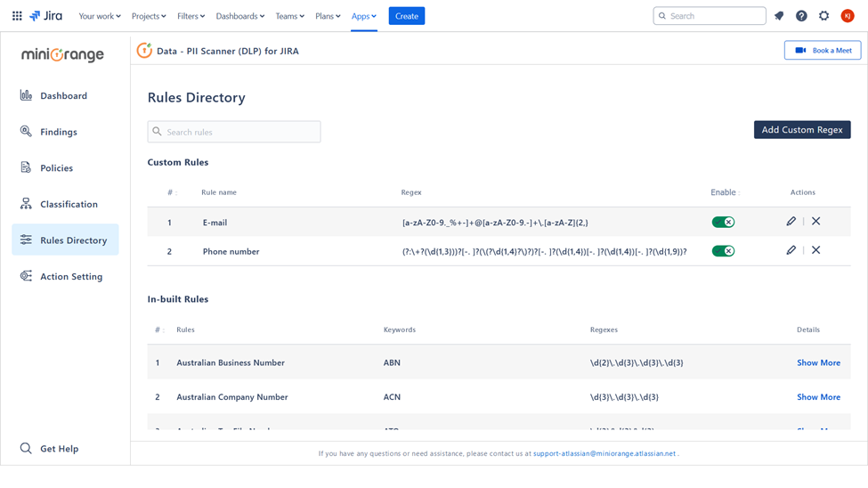Open the notifications bell icon
868x488 pixels.
click(779, 16)
